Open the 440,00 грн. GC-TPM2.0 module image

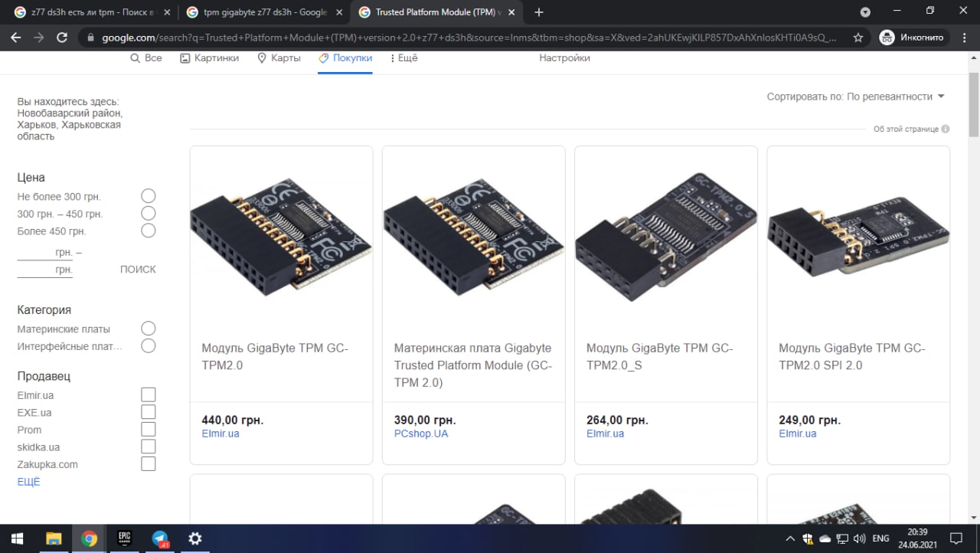tap(281, 236)
